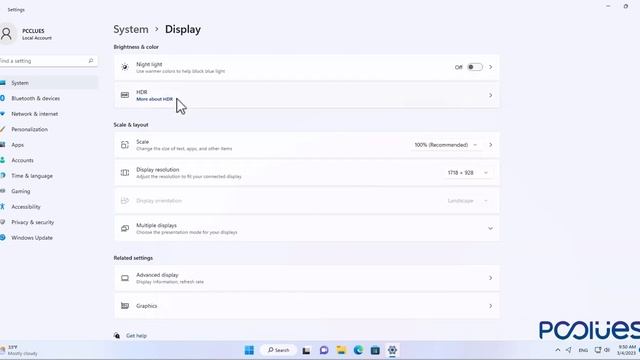
Task: Open Graphics settings chevron
Action: [x=491, y=306]
